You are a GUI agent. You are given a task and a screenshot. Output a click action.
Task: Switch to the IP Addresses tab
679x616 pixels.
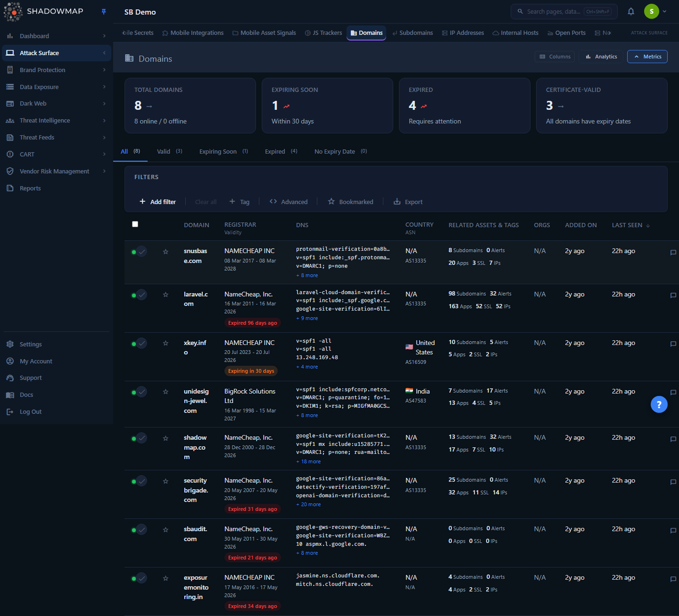click(x=463, y=33)
